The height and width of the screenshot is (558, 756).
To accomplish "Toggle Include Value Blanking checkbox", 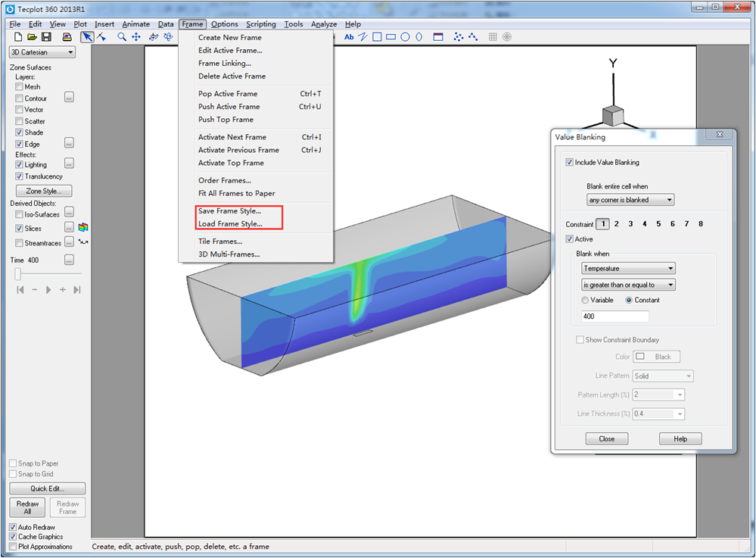I will pyautogui.click(x=569, y=162).
